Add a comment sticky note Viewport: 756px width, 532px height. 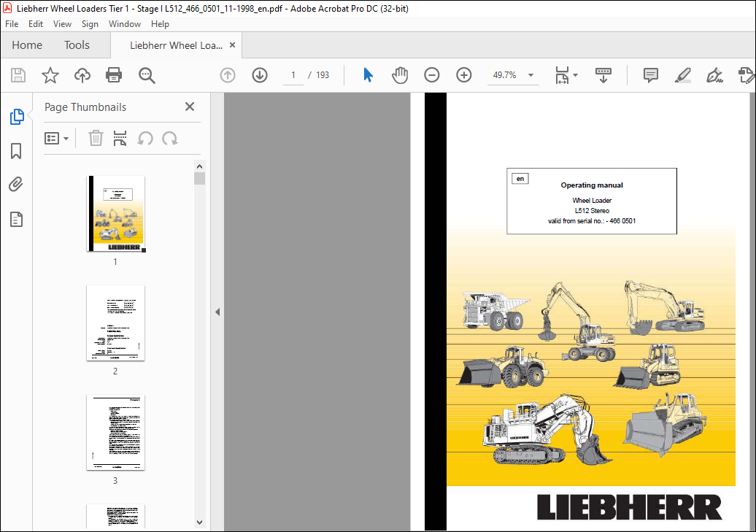click(x=650, y=75)
